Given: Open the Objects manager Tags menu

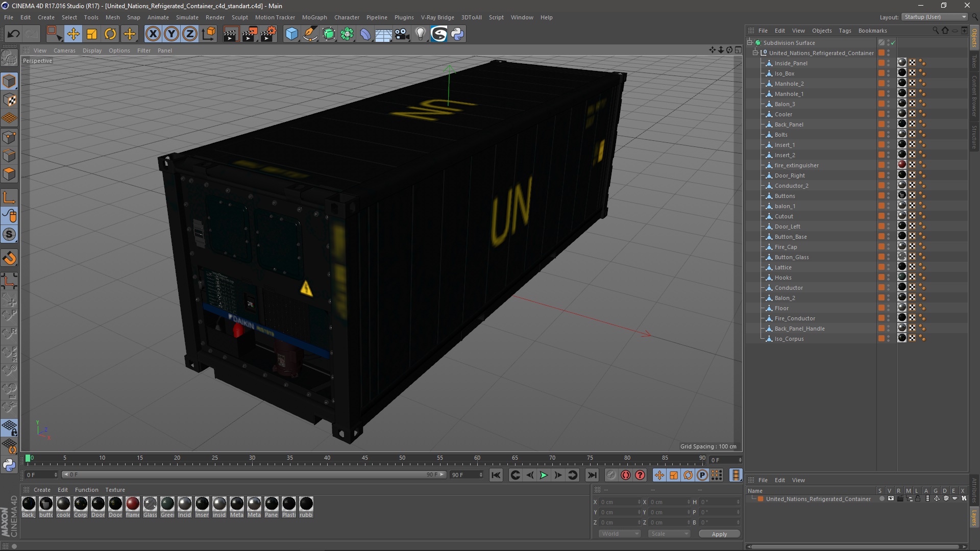Looking at the screenshot, I should (x=845, y=31).
